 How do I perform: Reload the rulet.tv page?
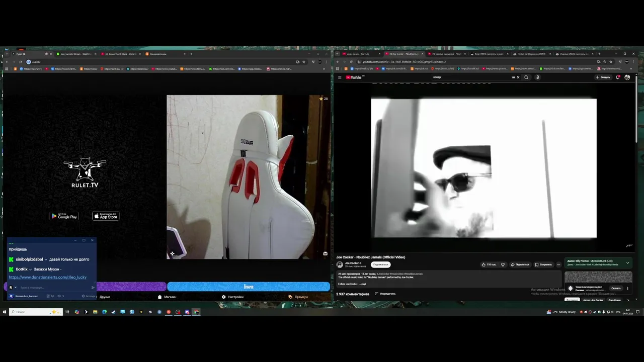[20, 62]
